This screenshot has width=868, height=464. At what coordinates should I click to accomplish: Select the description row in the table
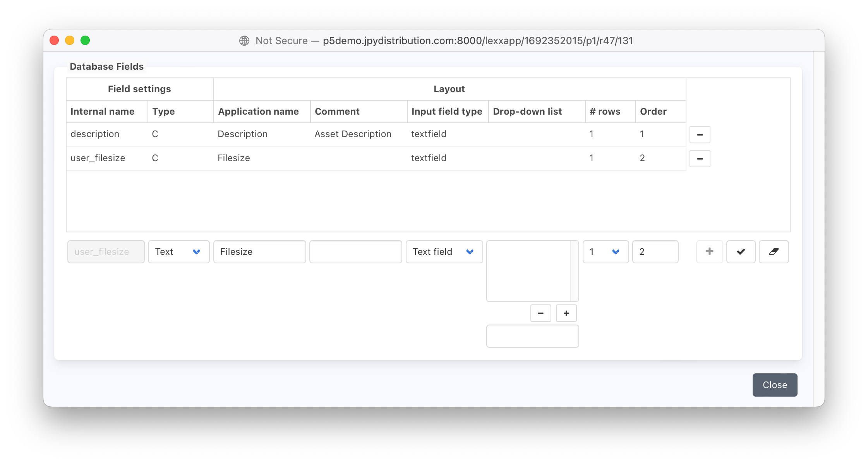coord(271,134)
